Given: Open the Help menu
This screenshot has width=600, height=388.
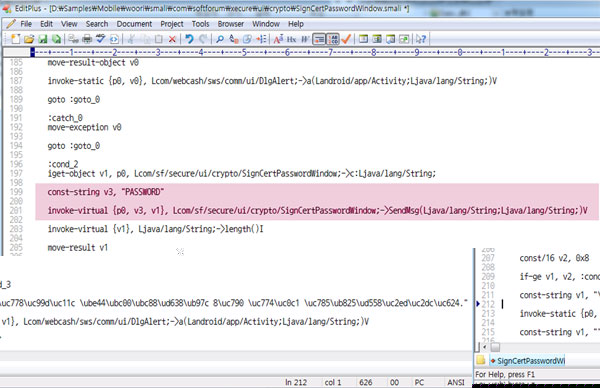Looking at the screenshot, I should (296, 24).
